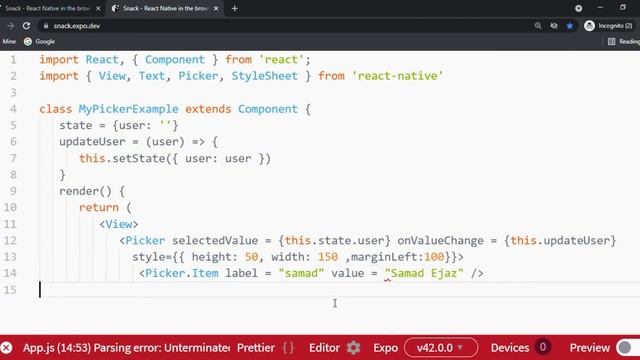The image size is (640, 360).
Task: Open the App.js parsing error message
Action: coord(126,348)
